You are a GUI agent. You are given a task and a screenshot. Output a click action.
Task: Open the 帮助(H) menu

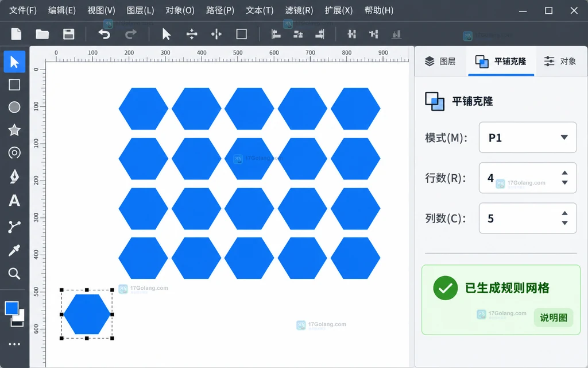[379, 10]
